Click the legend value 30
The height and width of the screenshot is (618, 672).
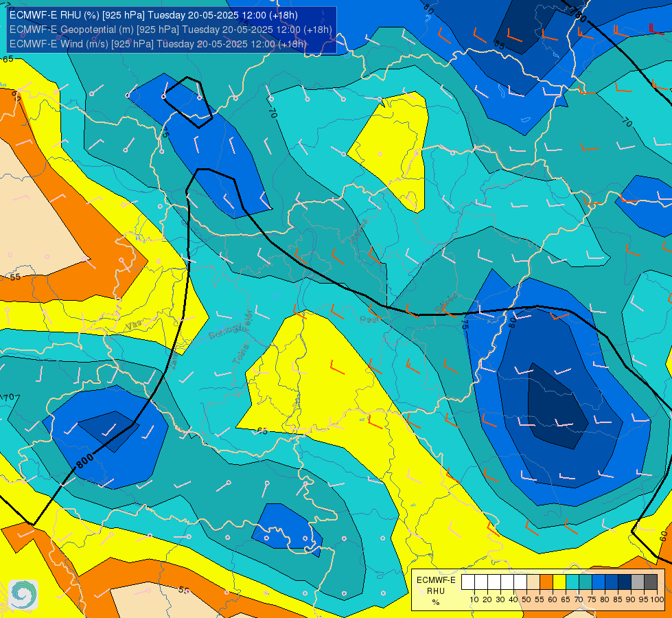500,599
